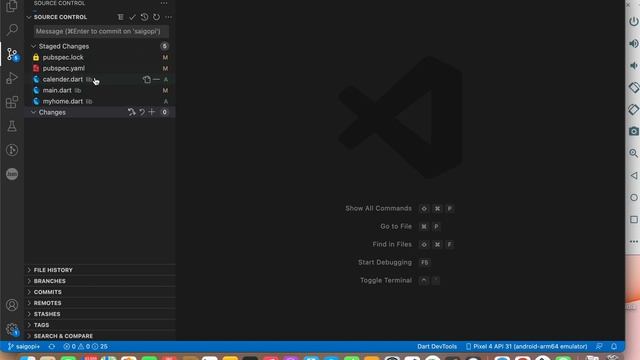Refresh the source control view
Image resolution: width=640 pixels, height=360 pixels.
156,17
